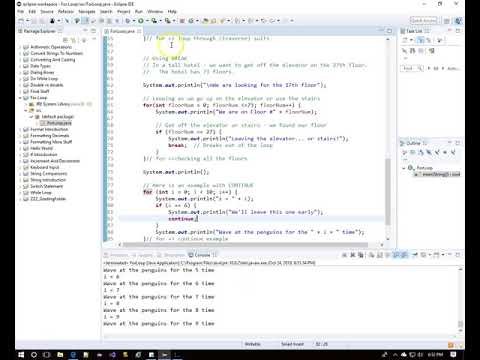Select the ForLoop.java editor tab
The image size is (480, 360).
tap(122, 31)
